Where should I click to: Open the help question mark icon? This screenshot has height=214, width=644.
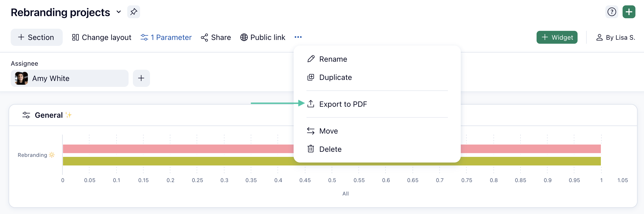pyautogui.click(x=612, y=12)
